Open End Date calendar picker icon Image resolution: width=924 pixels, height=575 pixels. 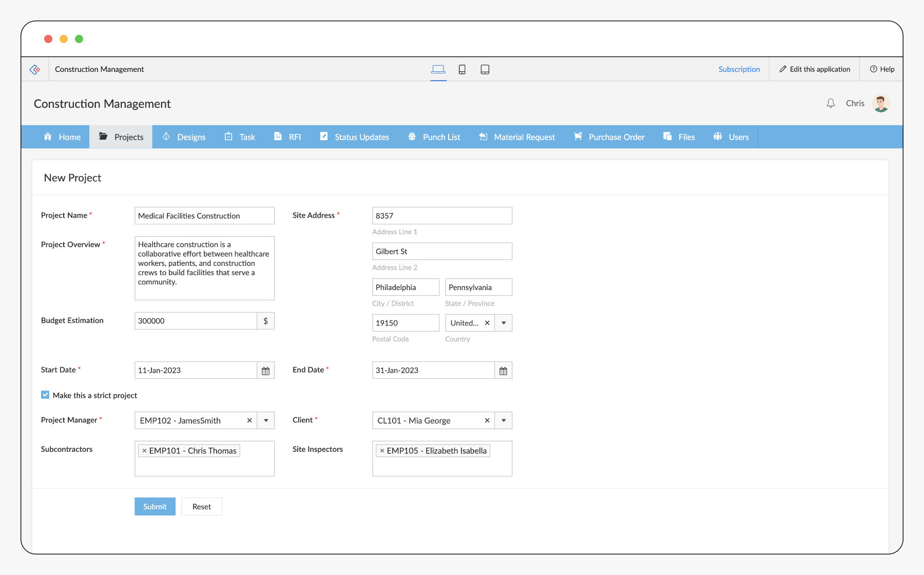(504, 371)
